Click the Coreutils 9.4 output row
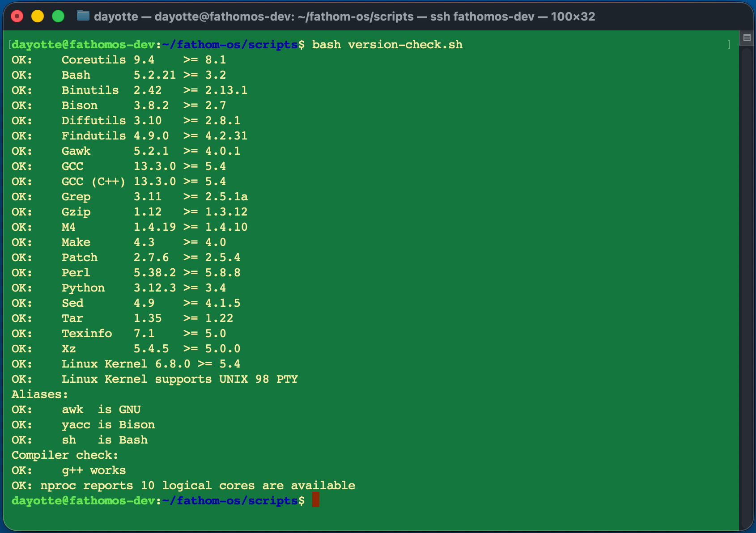The height and width of the screenshot is (533, 756). point(119,60)
